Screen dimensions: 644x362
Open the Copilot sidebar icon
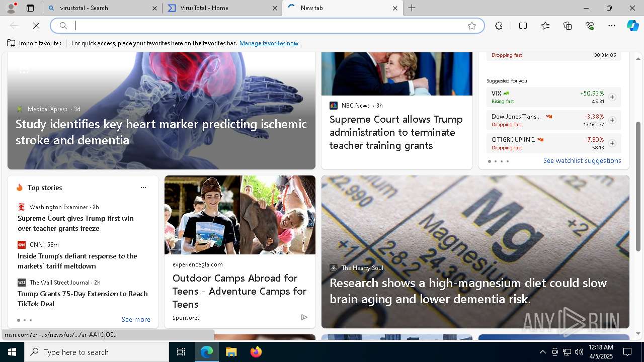(632, 26)
